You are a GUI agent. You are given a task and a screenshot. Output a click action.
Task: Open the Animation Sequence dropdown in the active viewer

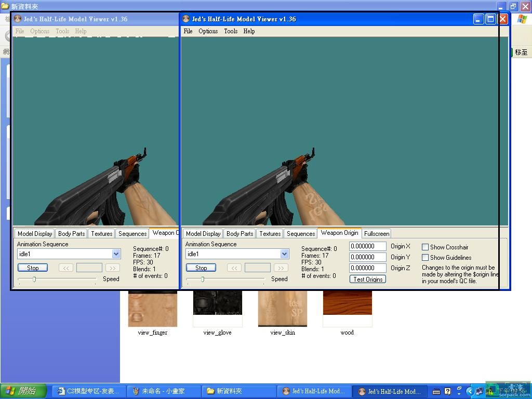pos(284,254)
